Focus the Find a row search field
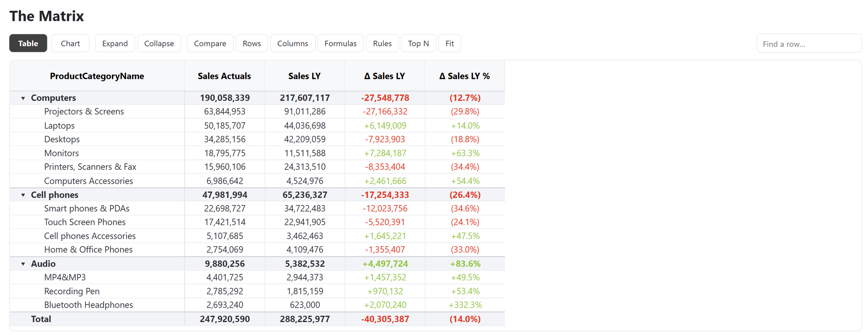Image resolution: width=868 pixels, height=335 pixels. (809, 43)
